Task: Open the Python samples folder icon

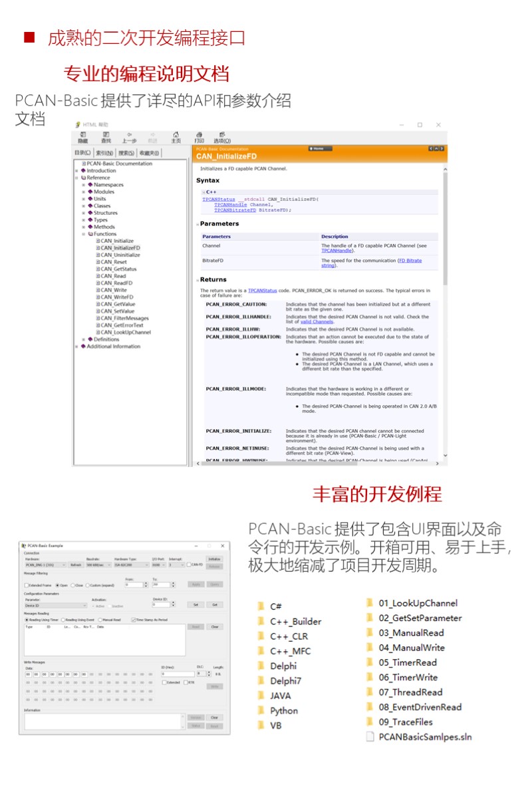Action: pyautogui.click(x=261, y=710)
